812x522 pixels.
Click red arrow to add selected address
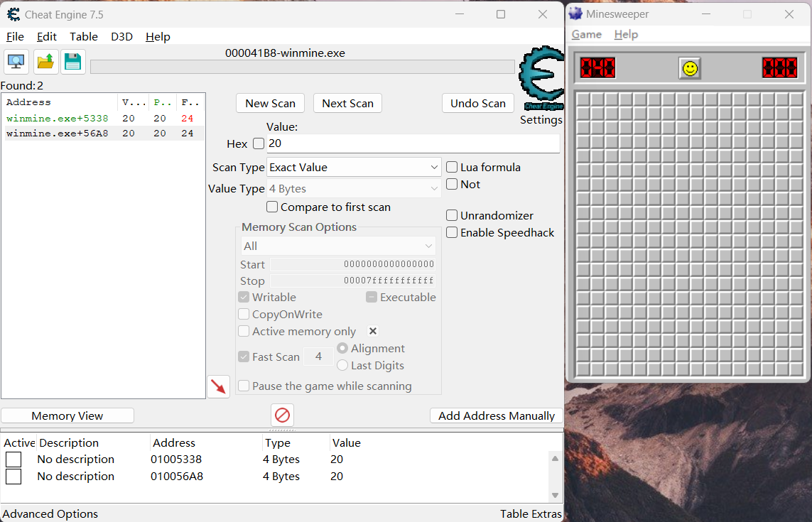[x=219, y=386]
